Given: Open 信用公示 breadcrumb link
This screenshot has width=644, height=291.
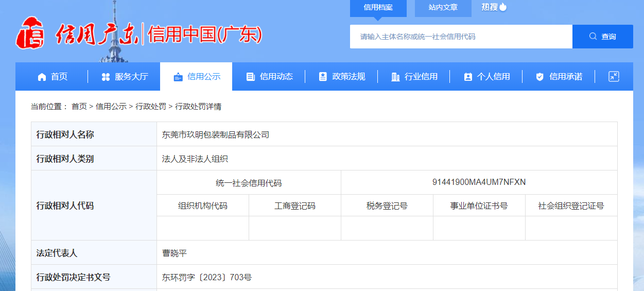Looking at the screenshot, I should (111, 107).
